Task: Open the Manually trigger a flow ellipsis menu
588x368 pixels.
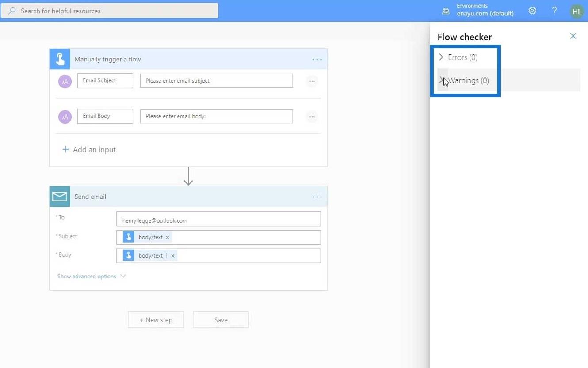Action: [317, 59]
